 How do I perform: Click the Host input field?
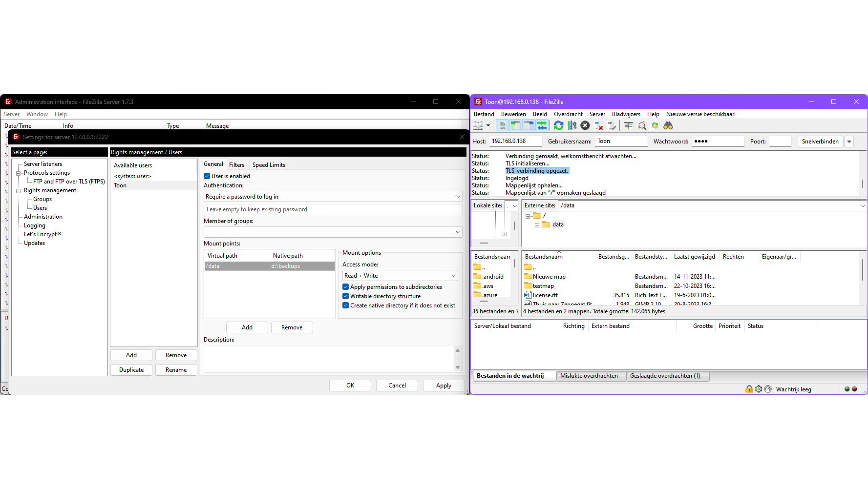click(x=515, y=141)
